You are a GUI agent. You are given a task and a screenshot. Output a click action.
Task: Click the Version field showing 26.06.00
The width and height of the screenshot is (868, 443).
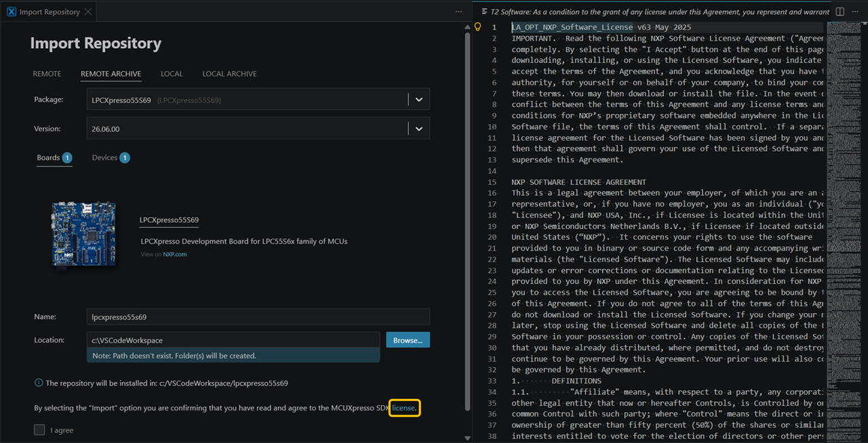258,129
